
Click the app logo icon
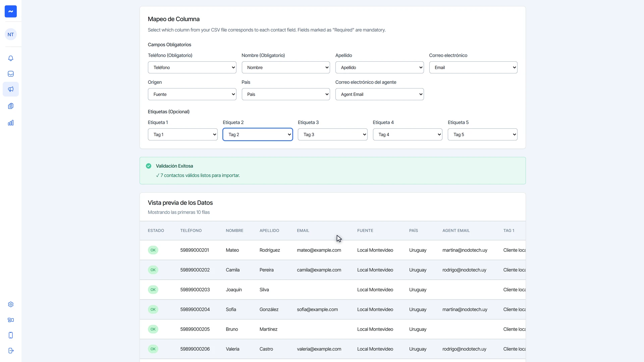click(x=11, y=11)
